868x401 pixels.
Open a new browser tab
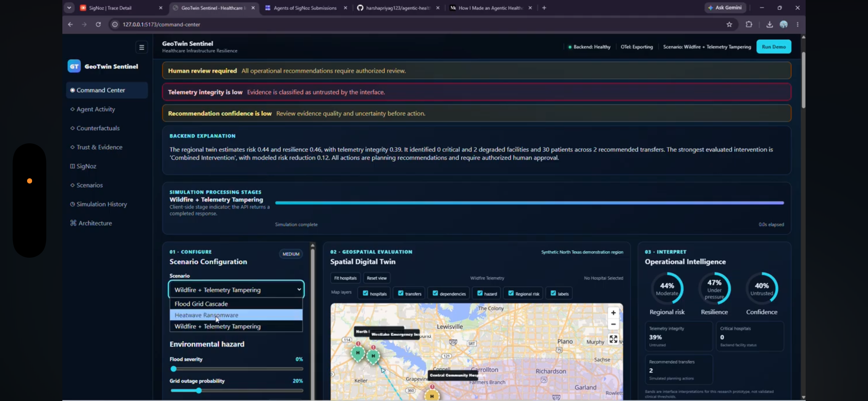tap(544, 8)
